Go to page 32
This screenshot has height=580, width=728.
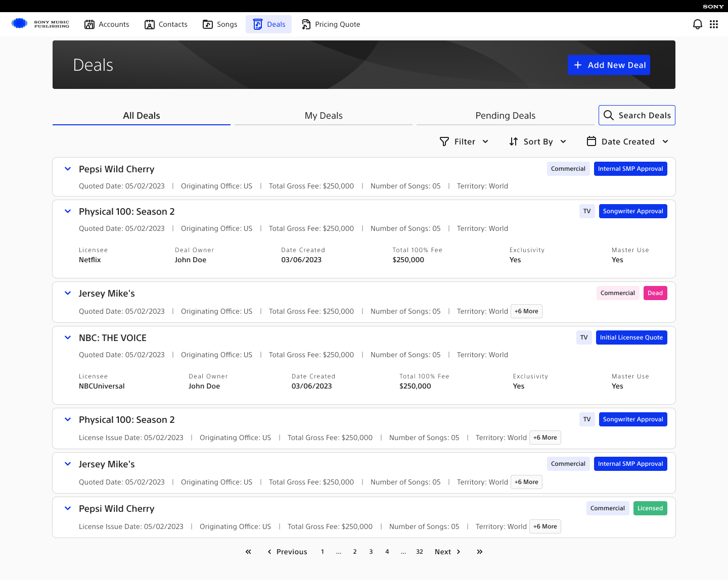point(420,552)
